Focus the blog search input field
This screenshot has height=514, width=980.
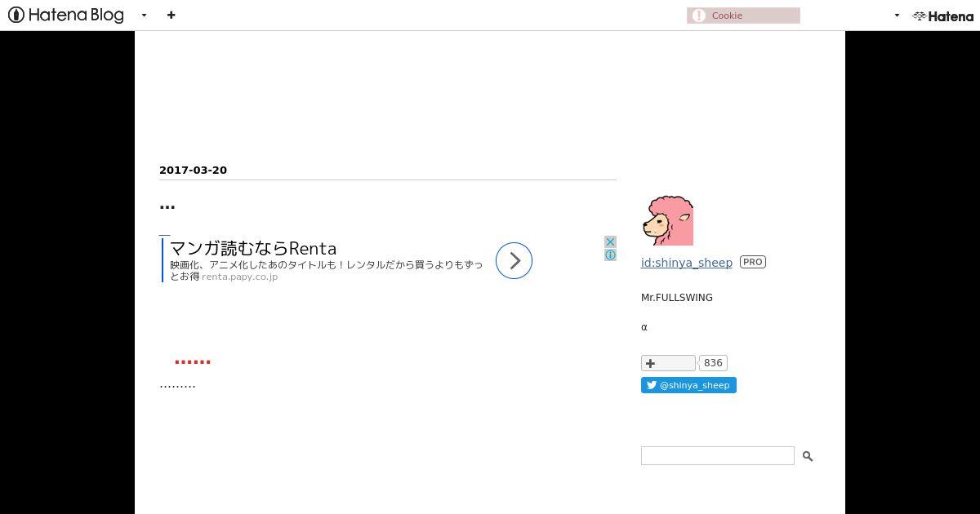click(717, 455)
